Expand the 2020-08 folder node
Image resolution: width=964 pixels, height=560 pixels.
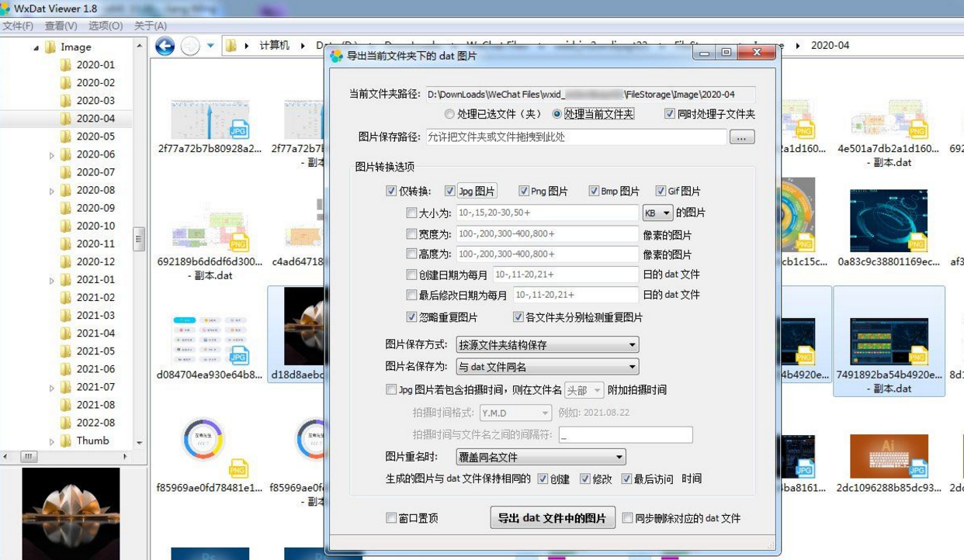tap(52, 191)
